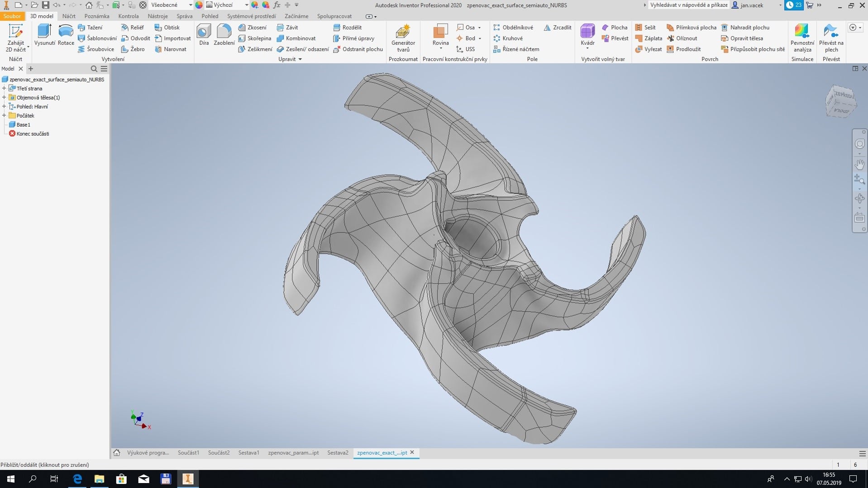Click the Kombinovat button
Image resolution: width=868 pixels, height=488 pixels.
point(296,38)
